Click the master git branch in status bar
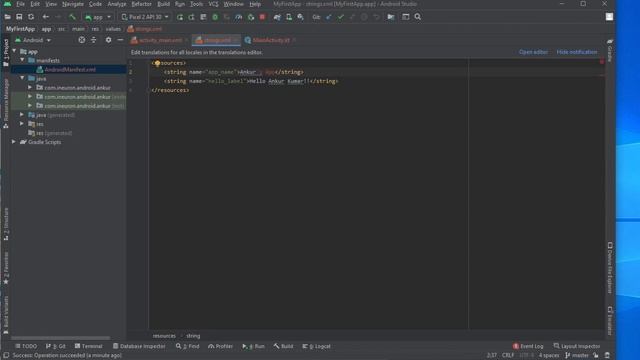The height and width of the screenshot is (360, 640). point(576,356)
